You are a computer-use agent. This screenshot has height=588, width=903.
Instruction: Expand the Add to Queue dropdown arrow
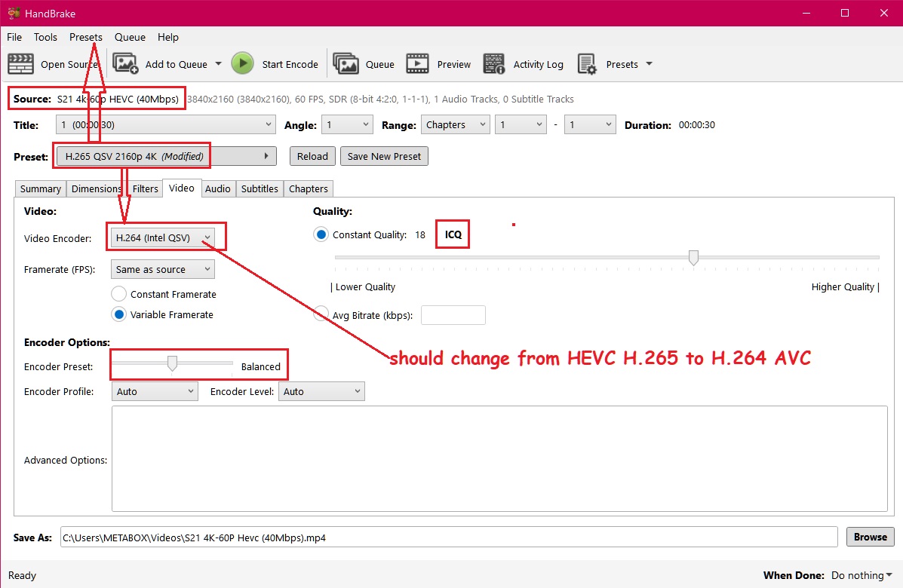[218, 64]
